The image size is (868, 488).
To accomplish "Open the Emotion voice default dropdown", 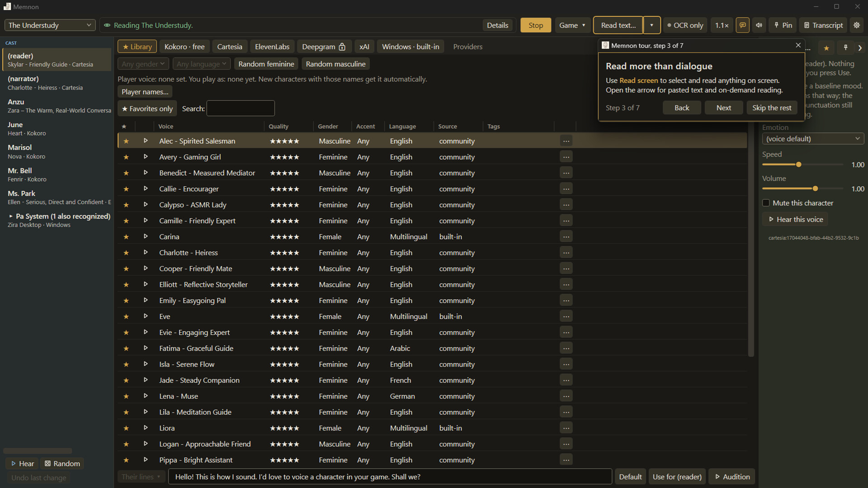I will pos(812,139).
